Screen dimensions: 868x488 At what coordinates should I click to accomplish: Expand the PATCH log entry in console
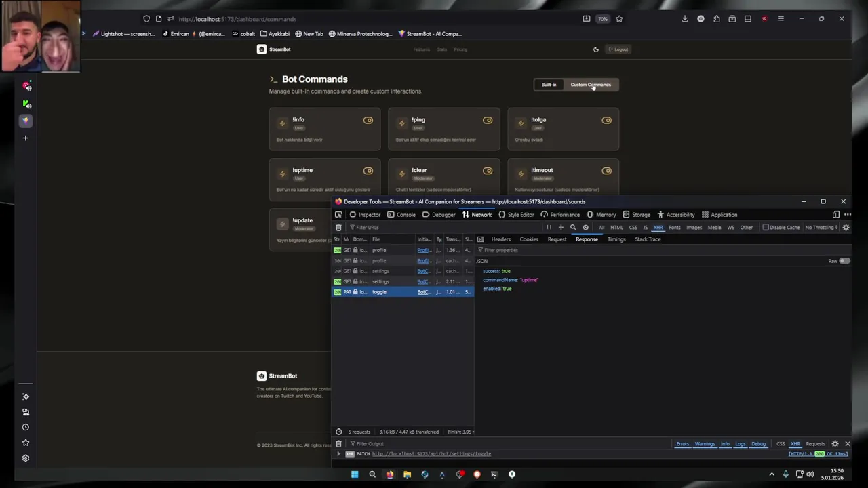pos(338,454)
